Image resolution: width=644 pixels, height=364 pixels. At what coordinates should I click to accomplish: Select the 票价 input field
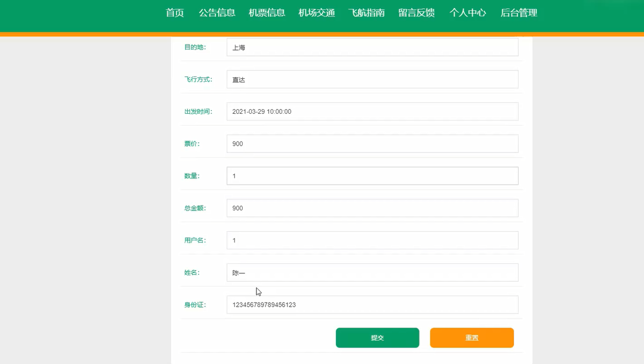point(372,144)
